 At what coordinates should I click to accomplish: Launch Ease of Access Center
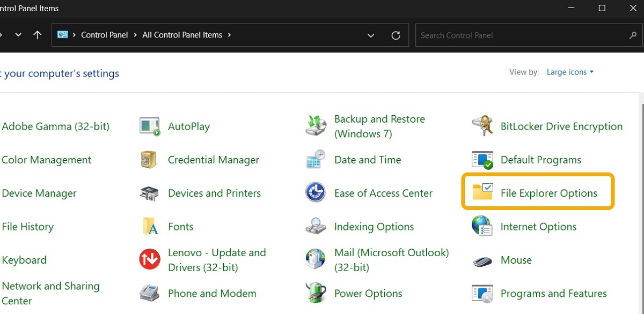point(384,193)
